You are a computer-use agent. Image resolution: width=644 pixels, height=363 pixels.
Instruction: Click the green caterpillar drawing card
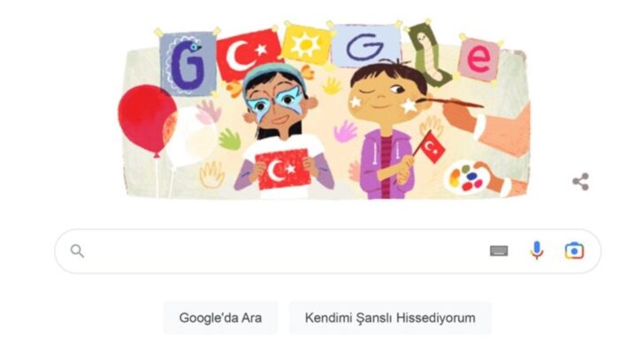(x=425, y=53)
